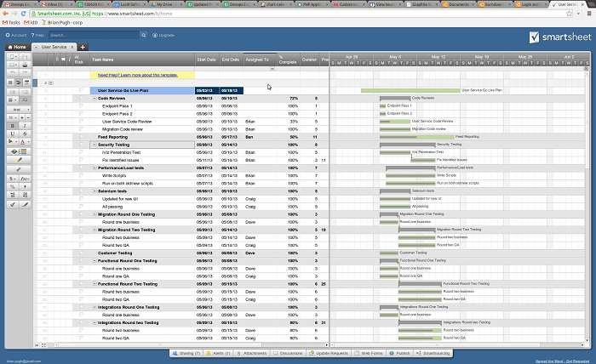Image resolution: width=596 pixels, height=364 pixels.
Task: Open row 2 dropdown arrow
Action: coord(51,82)
